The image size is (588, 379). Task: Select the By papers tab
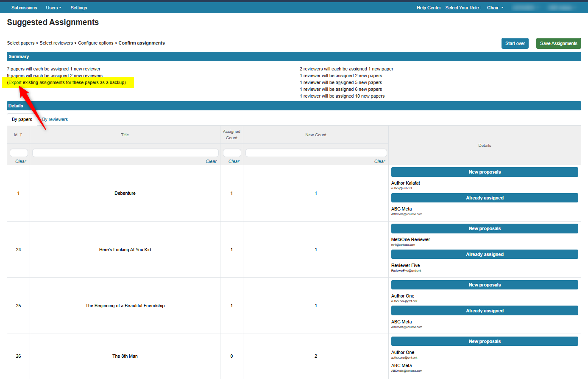coord(22,119)
